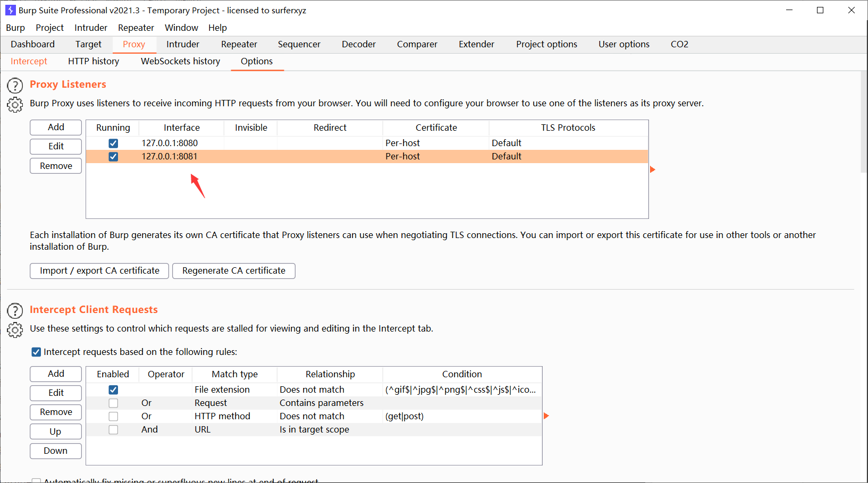This screenshot has height=483, width=868.
Task: Enable the 'Is in target scope' URL rule
Action: coord(113,429)
